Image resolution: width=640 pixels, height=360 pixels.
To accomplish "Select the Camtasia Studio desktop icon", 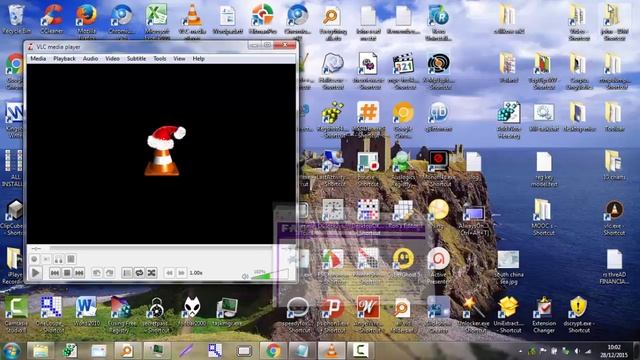I will [x=16, y=314].
